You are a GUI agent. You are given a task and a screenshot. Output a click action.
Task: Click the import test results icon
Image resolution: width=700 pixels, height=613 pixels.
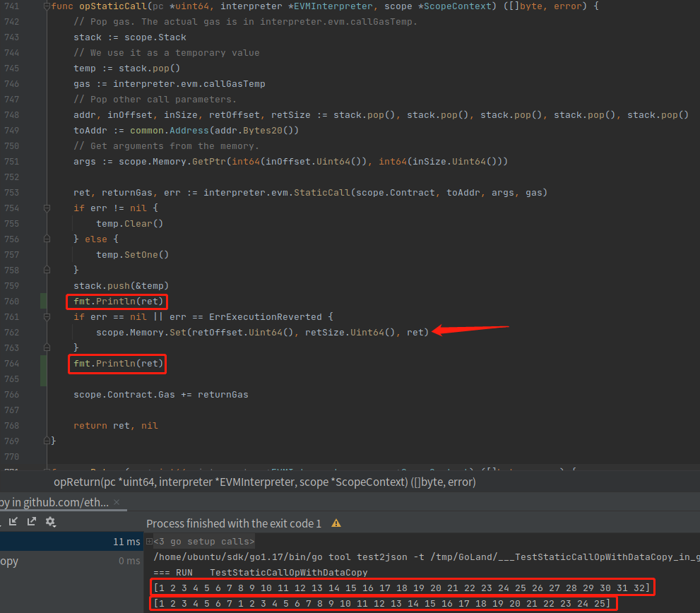point(13,521)
